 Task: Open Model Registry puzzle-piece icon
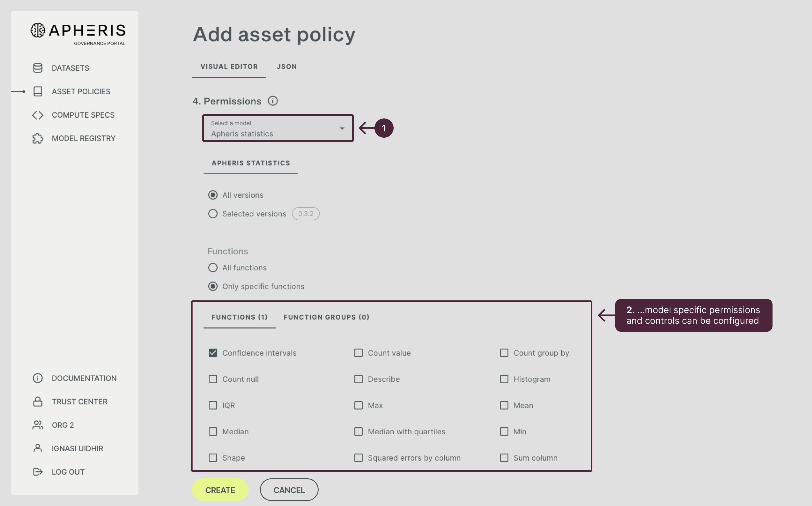tap(38, 138)
